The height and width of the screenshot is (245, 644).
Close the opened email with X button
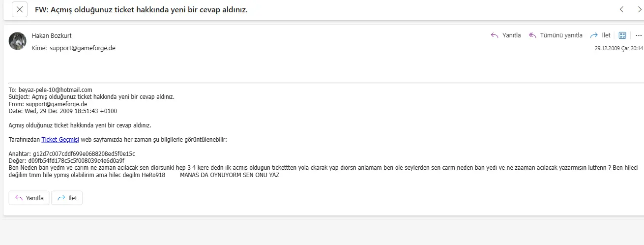coord(19,9)
